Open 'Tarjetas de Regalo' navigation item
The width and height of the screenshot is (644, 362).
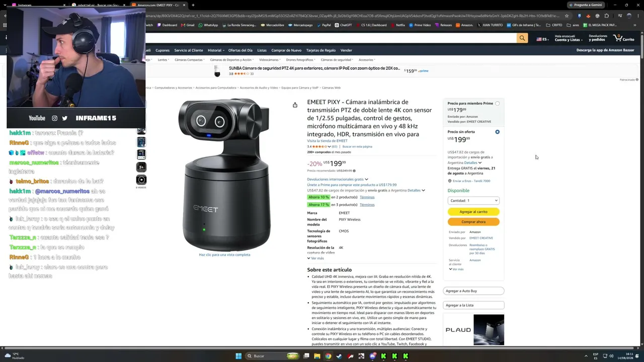(x=321, y=50)
